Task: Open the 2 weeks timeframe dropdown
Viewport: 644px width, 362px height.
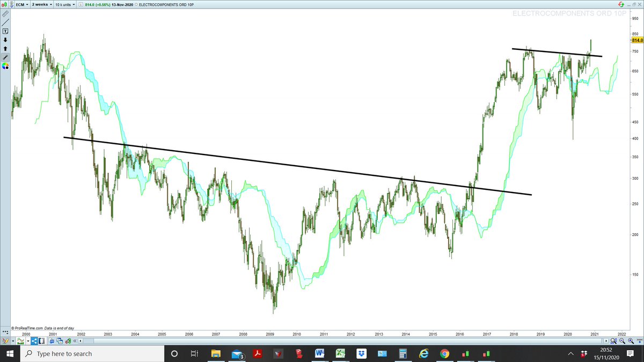Action: click(x=42, y=4)
